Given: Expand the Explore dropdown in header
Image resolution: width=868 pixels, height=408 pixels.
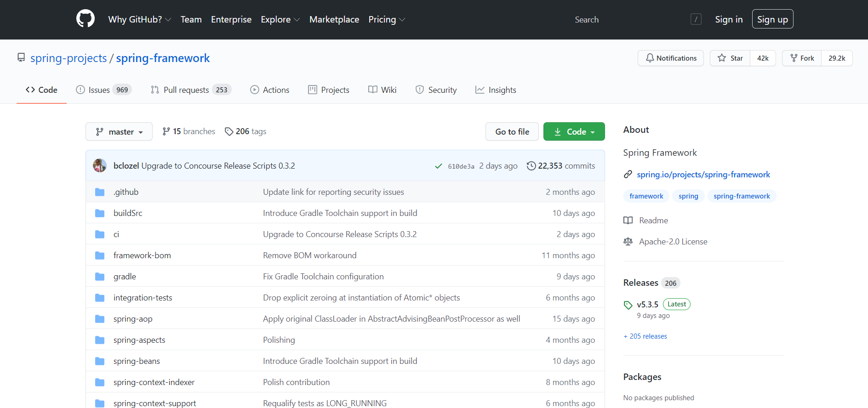Looking at the screenshot, I should [x=280, y=19].
